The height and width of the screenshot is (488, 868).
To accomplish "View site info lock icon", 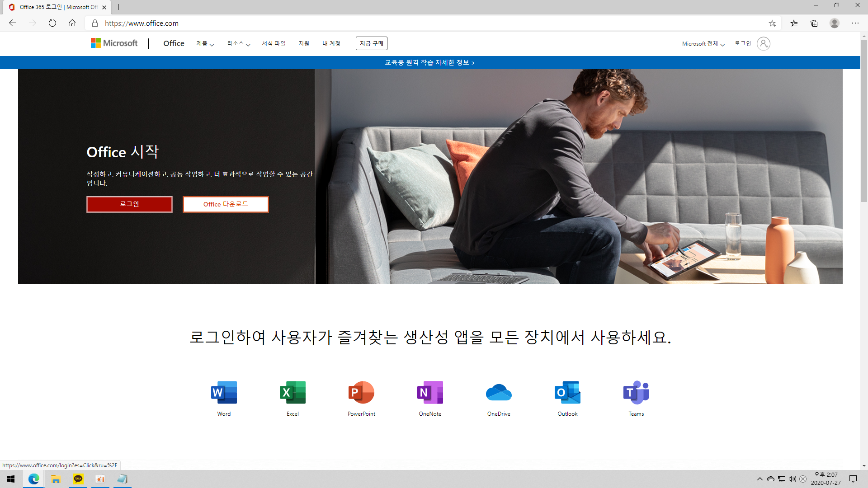I will pos(95,23).
